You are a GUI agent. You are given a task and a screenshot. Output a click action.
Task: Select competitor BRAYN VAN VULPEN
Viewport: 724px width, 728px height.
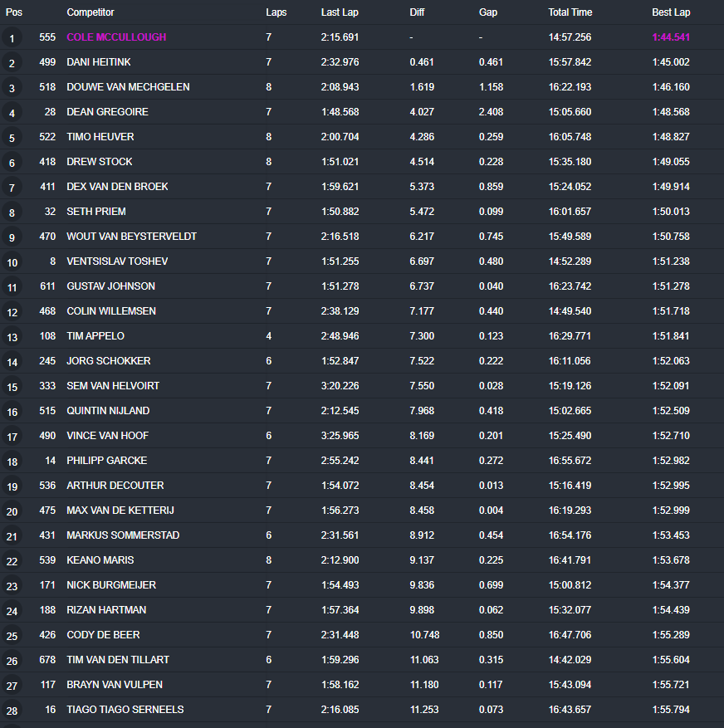coord(115,685)
